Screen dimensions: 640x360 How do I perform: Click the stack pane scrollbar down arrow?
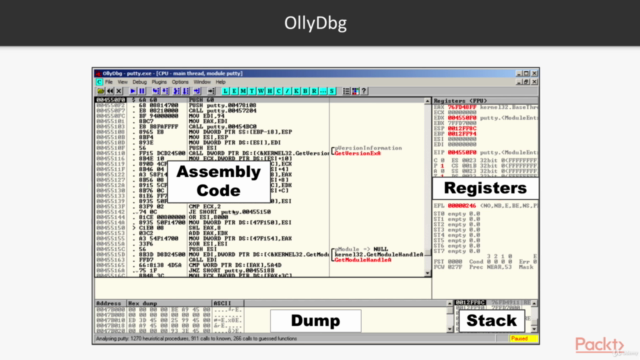tap(534, 329)
